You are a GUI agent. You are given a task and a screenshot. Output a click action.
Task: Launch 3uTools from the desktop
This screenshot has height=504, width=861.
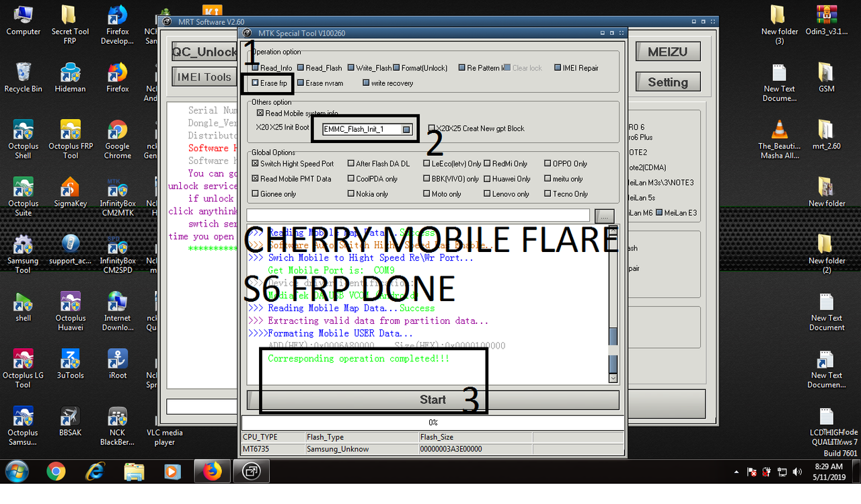coord(70,364)
